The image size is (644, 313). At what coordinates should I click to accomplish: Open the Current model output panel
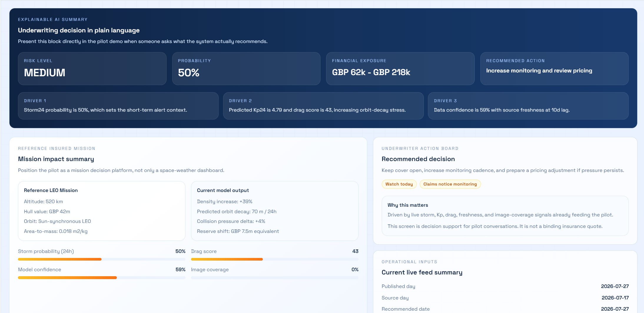(x=275, y=211)
